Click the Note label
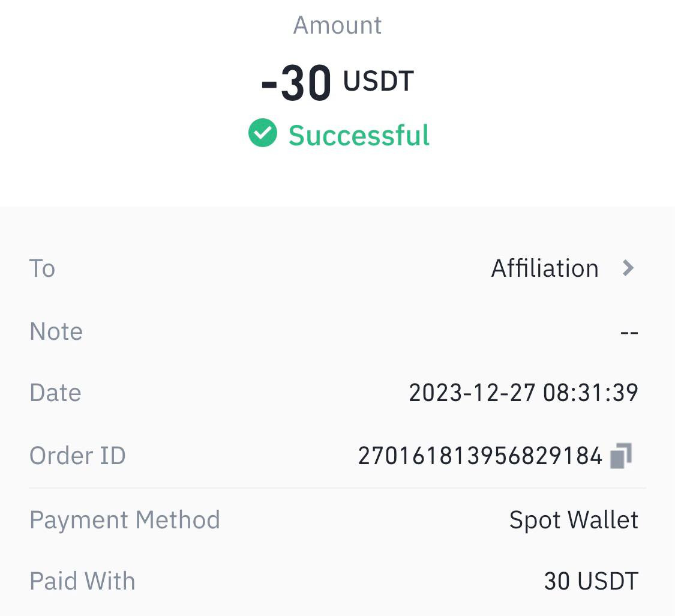Image resolution: width=675 pixels, height=616 pixels. click(x=56, y=331)
